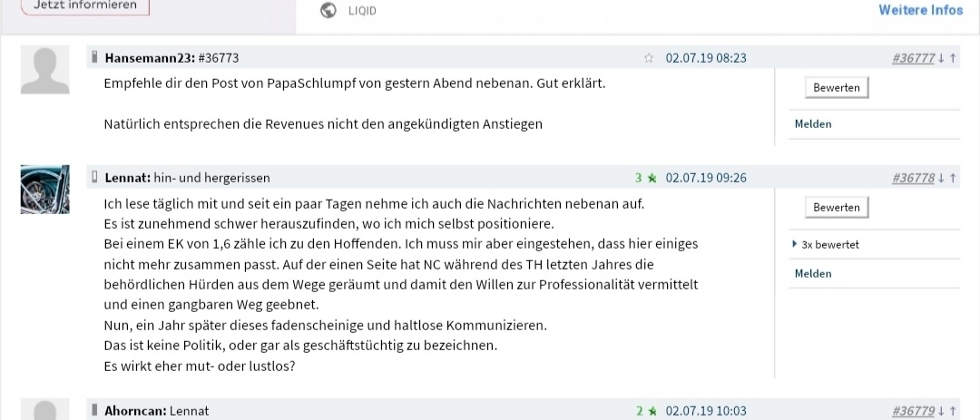980x420 pixels.
Task: Click the 'Jetzt informieren' button
Action: (85, 5)
